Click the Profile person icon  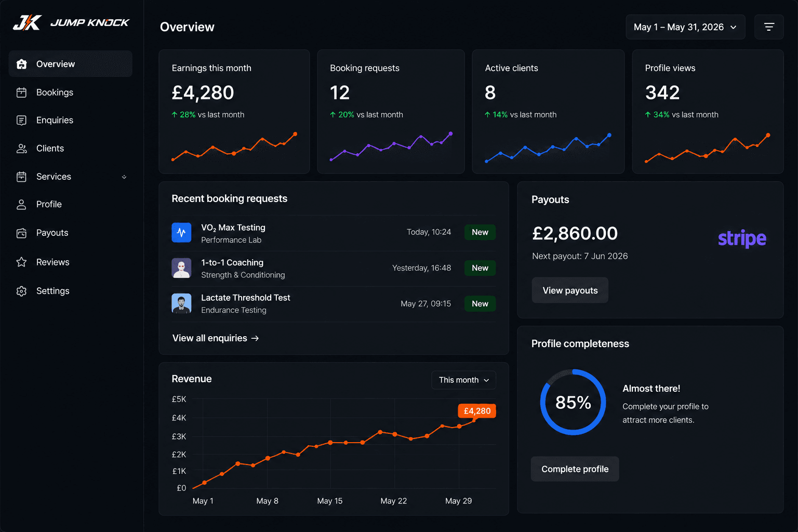coord(21,205)
